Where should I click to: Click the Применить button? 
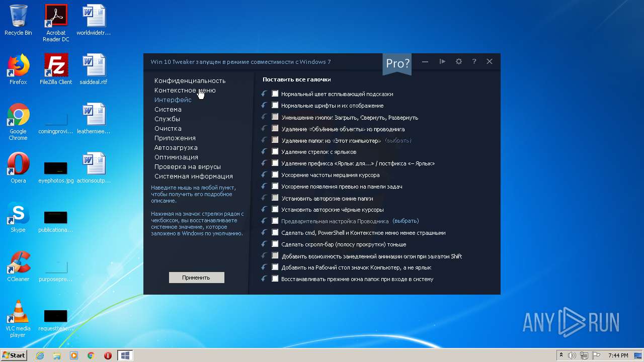(196, 278)
